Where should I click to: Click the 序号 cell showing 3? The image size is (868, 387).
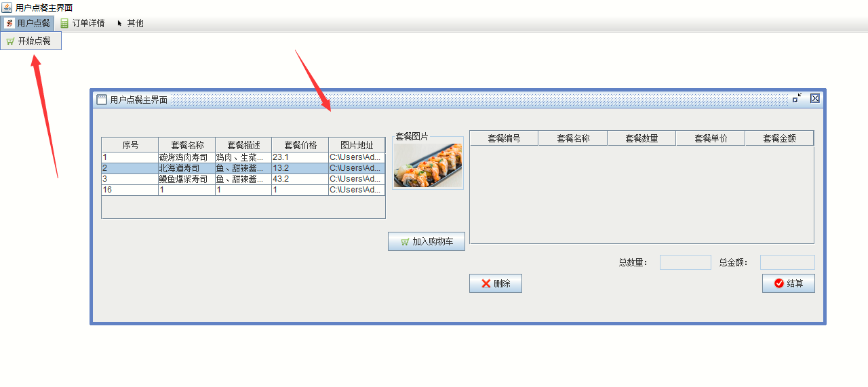click(130, 179)
